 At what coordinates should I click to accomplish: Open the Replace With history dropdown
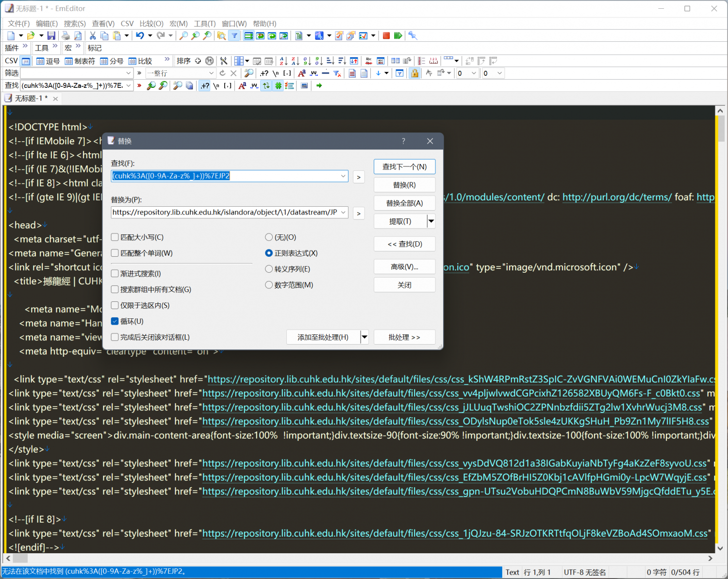[343, 212]
